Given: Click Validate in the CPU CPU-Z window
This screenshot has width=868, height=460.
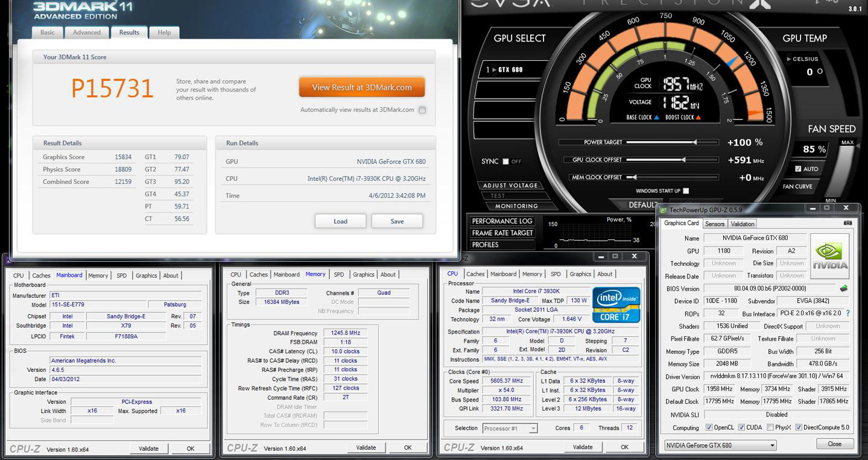Looking at the screenshot, I should (x=583, y=447).
